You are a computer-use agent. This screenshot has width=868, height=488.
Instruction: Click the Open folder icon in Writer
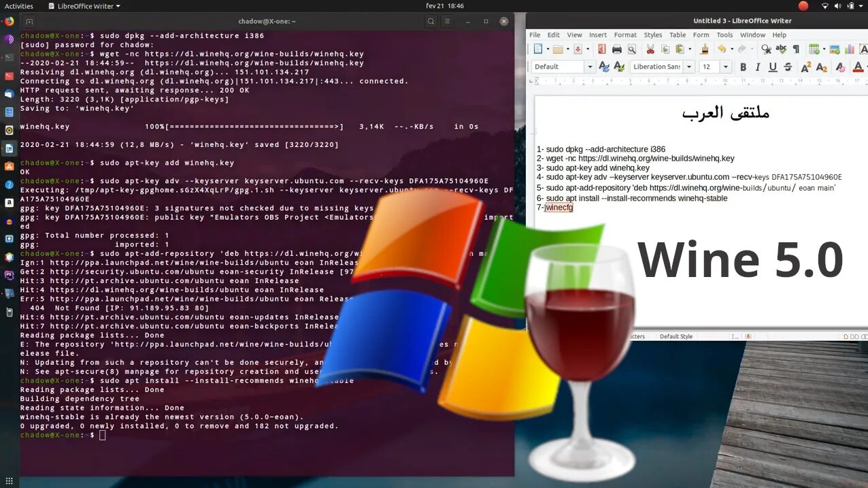558,49
